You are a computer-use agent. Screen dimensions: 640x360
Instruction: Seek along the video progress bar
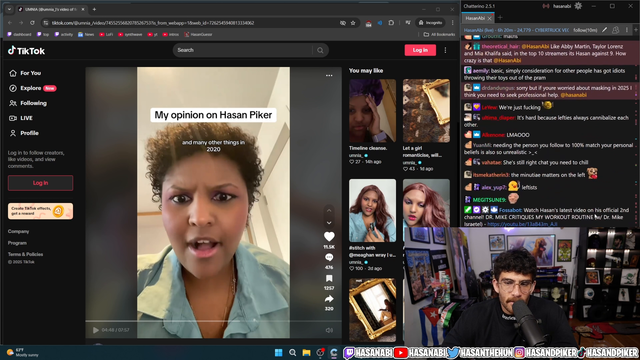[x=213, y=322]
